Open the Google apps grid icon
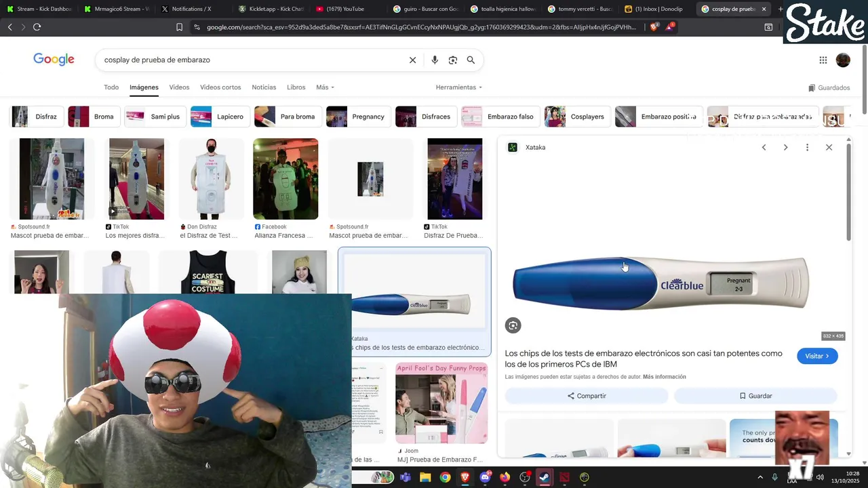 tap(823, 60)
